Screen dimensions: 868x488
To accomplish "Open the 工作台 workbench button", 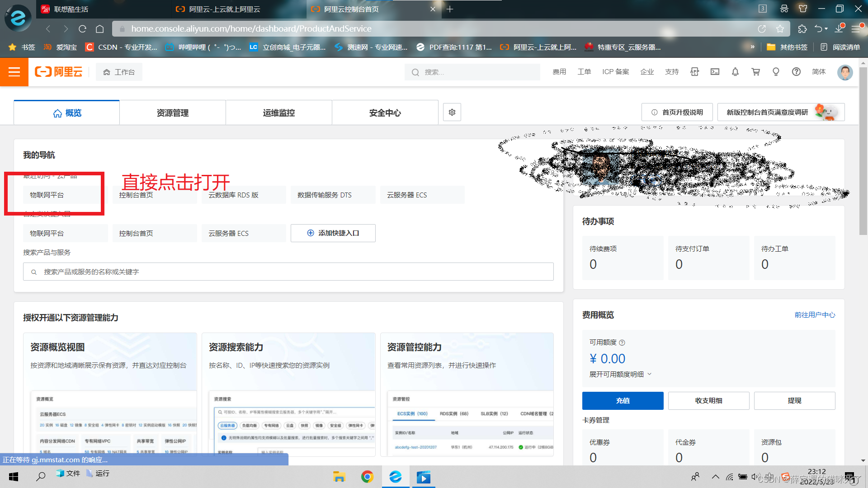I will (x=119, y=72).
